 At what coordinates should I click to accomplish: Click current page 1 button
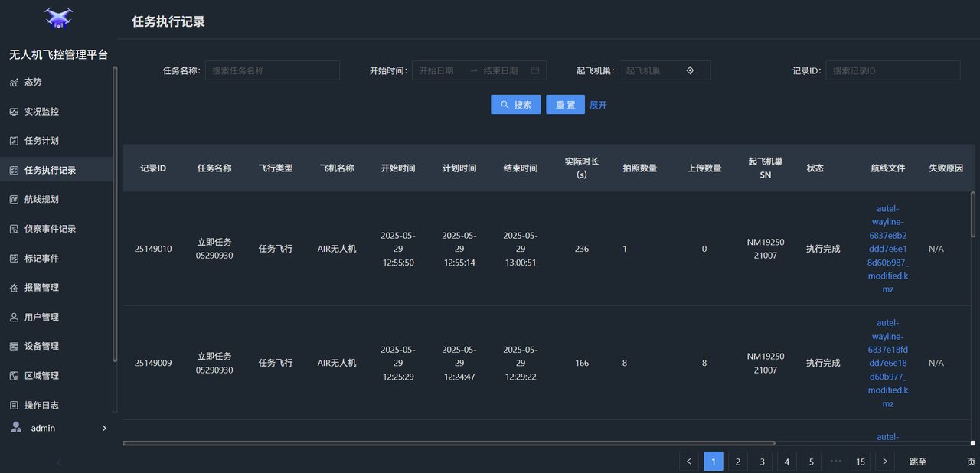pos(713,462)
